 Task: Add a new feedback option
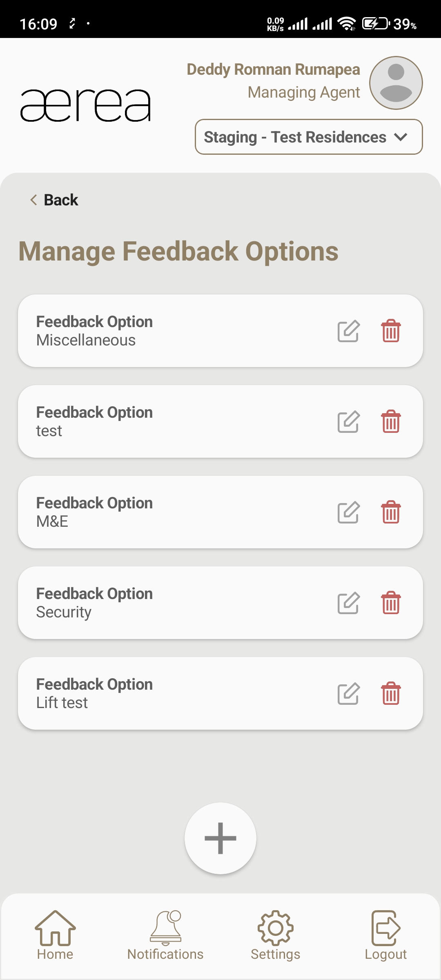[x=220, y=838]
